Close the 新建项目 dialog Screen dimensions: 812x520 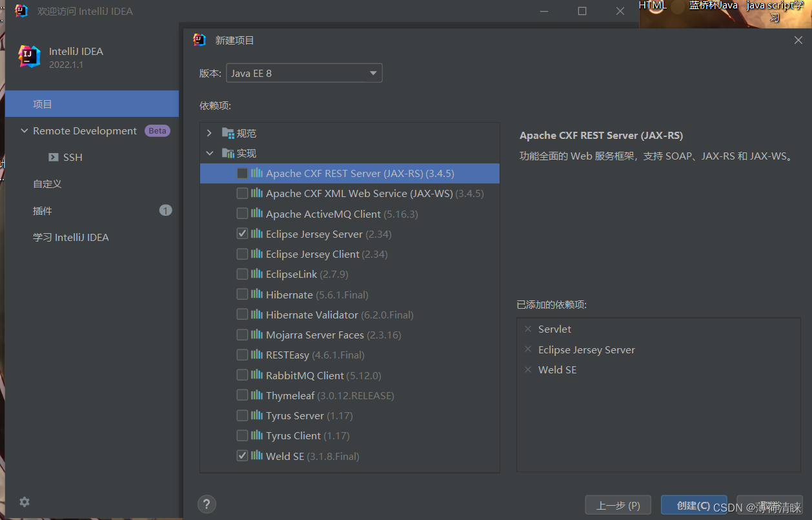pos(798,40)
